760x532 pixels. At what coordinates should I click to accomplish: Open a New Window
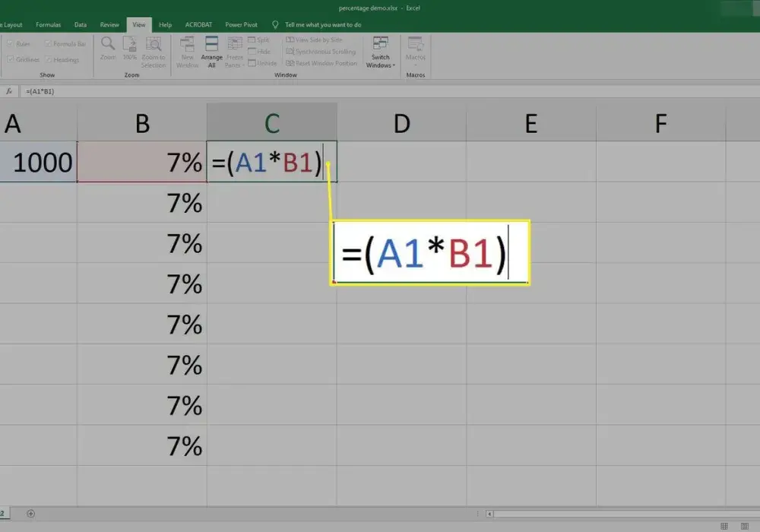click(187, 52)
